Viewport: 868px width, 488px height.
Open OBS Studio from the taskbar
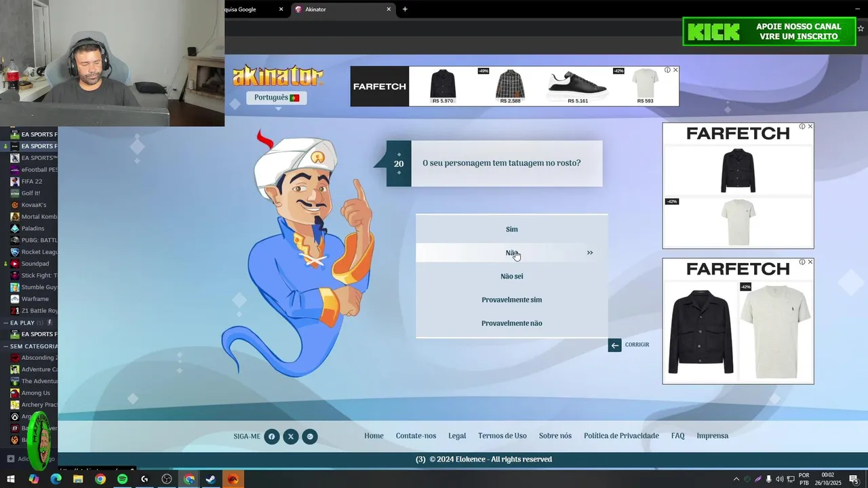pyautogui.click(x=167, y=479)
